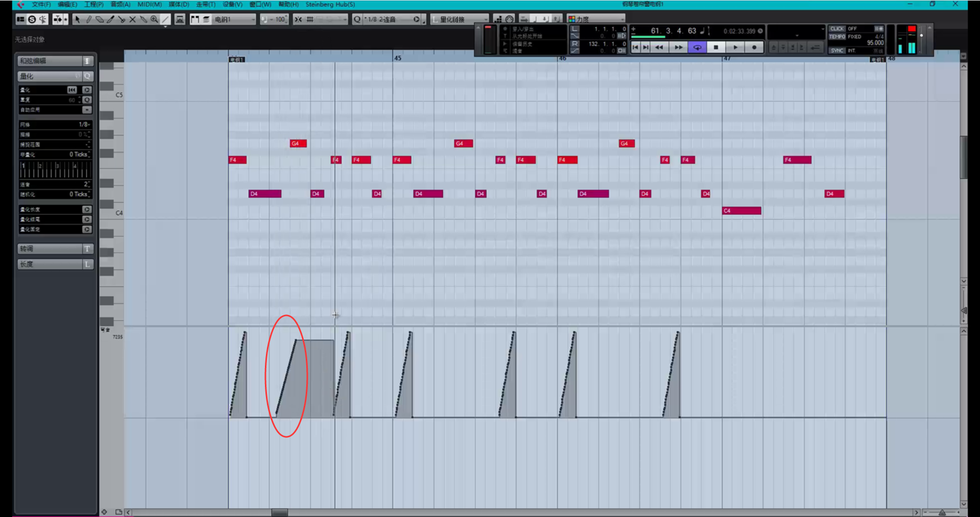Select the Erase tool

[100, 19]
